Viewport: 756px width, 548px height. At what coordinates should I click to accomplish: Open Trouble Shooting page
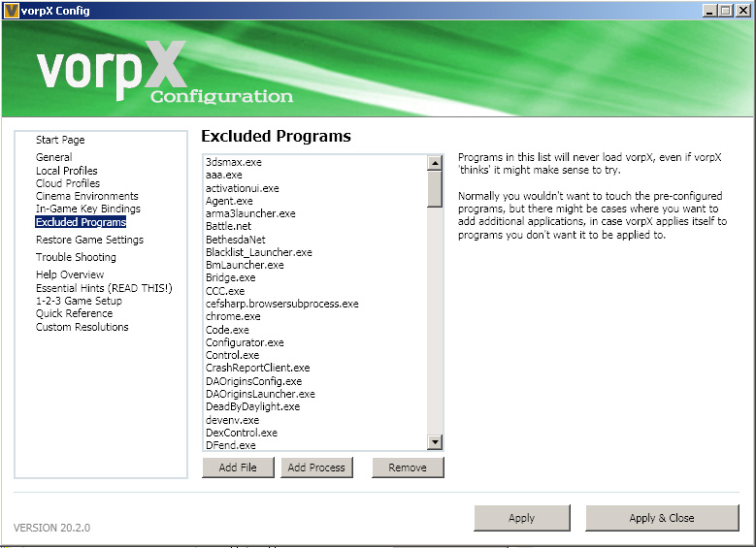(x=76, y=257)
